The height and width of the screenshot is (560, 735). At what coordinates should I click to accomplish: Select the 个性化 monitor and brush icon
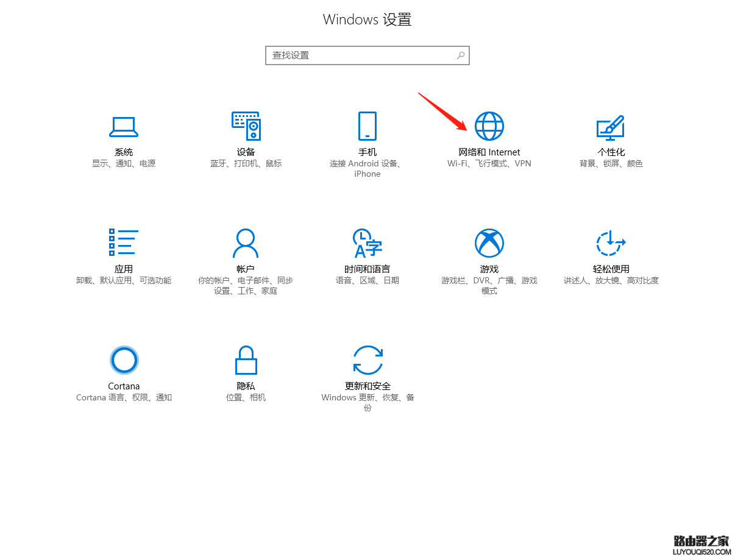point(611,127)
